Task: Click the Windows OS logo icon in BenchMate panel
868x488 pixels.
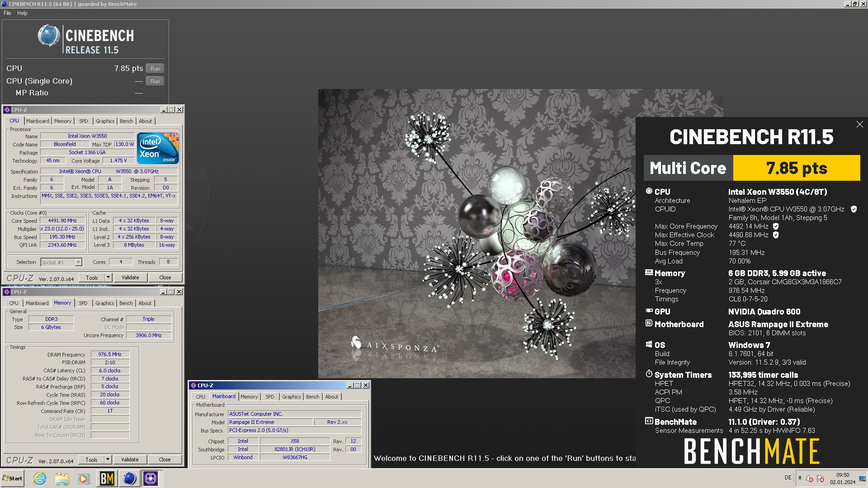Action: [x=649, y=344]
